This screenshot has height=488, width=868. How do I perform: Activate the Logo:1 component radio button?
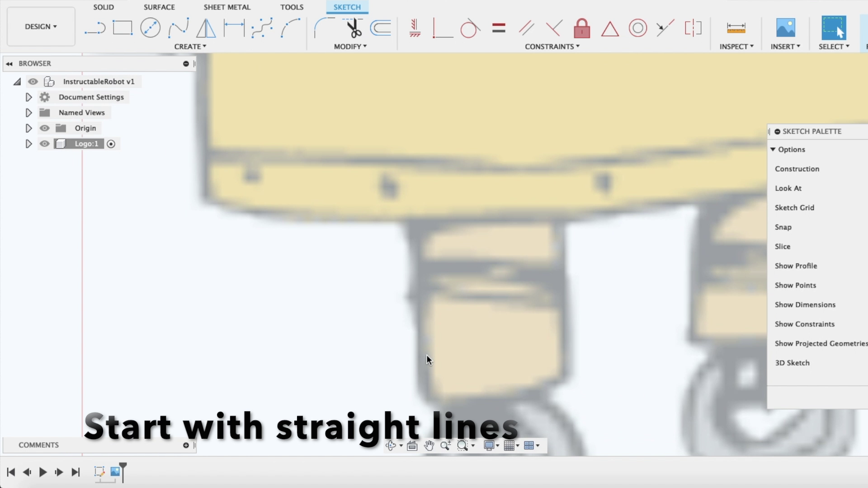point(111,144)
